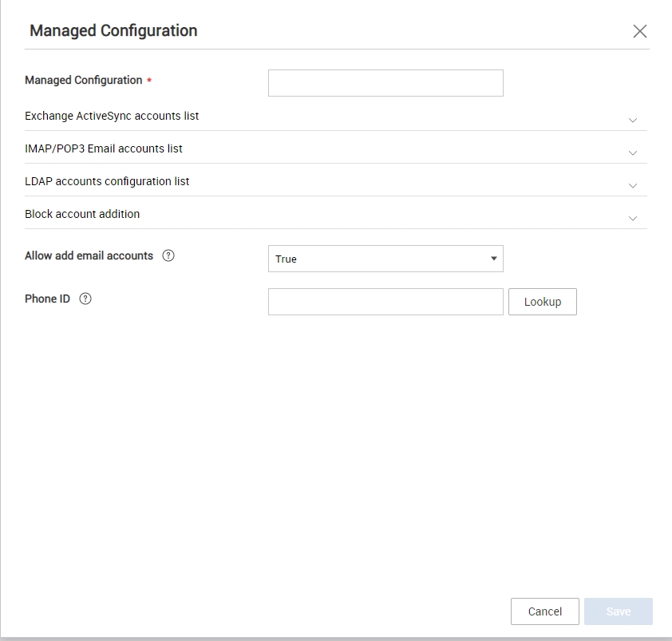Click the Save button
This screenshot has height=641, width=672.
click(x=618, y=611)
